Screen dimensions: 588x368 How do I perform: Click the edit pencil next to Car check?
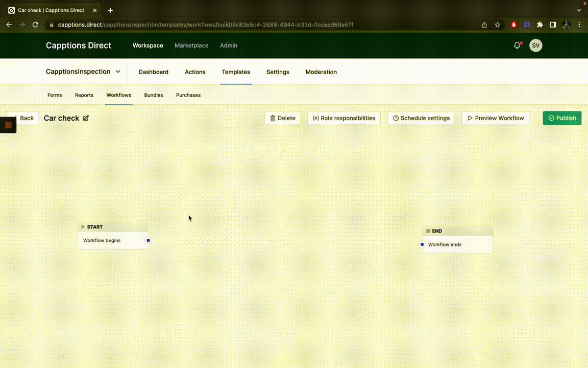point(86,118)
